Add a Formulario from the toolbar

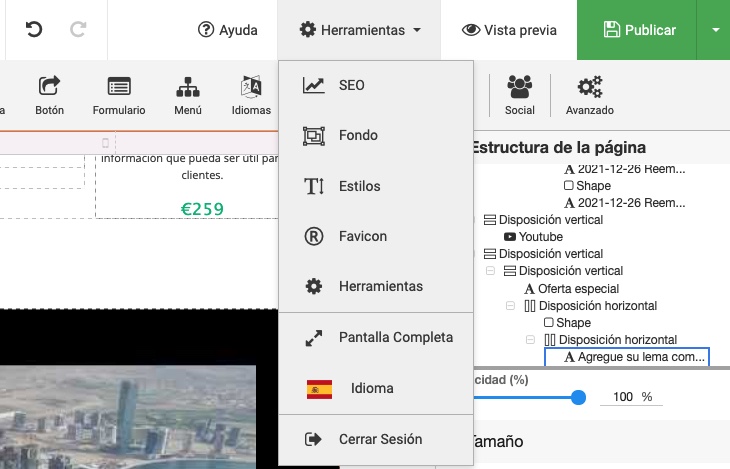[119, 96]
